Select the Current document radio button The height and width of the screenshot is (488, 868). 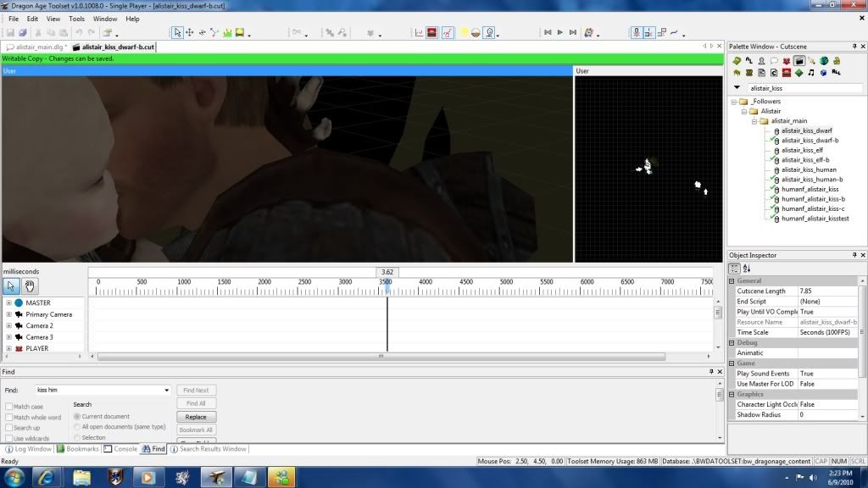(x=77, y=416)
